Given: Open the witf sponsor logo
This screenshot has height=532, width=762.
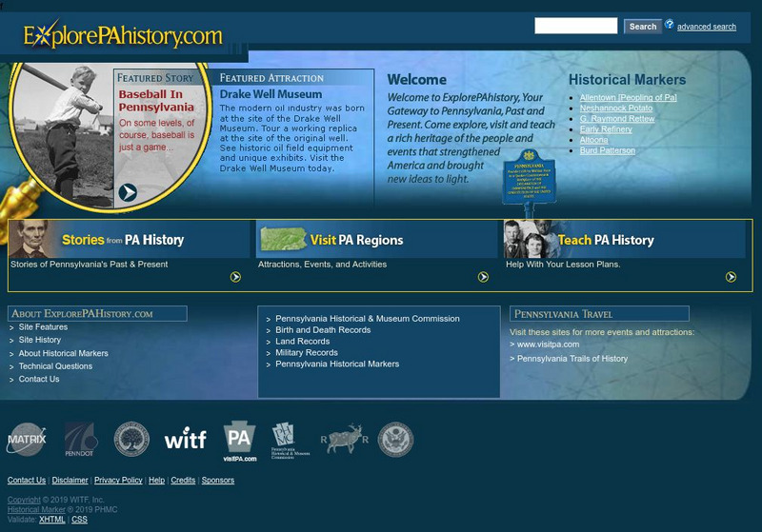Looking at the screenshot, I should click(185, 439).
